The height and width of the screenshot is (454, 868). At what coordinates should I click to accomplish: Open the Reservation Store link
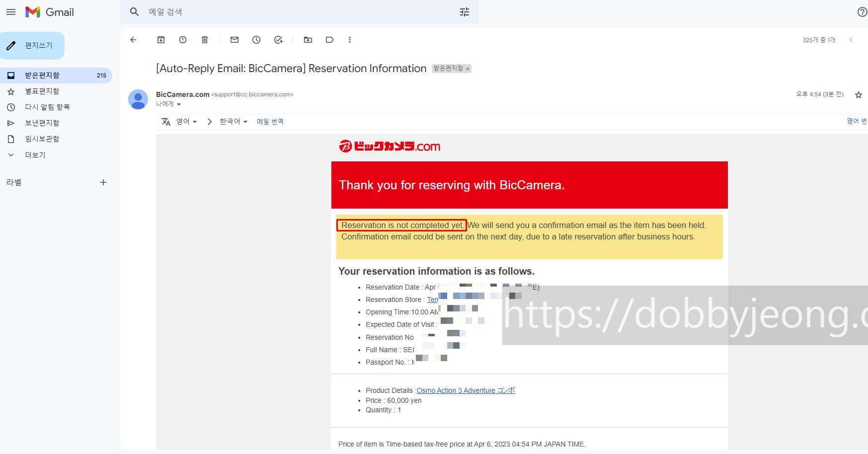(x=432, y=300)
